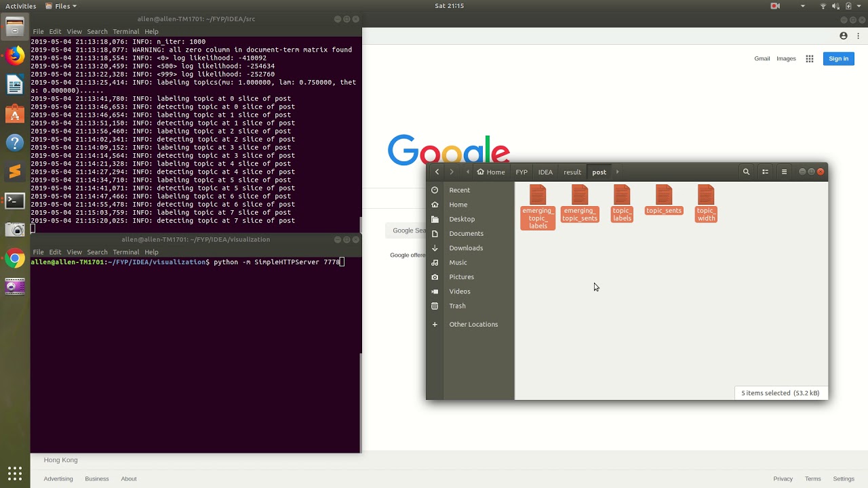Open Google apps grid icon
Viewport: 868px width, 488px height.
pos(809,59)
